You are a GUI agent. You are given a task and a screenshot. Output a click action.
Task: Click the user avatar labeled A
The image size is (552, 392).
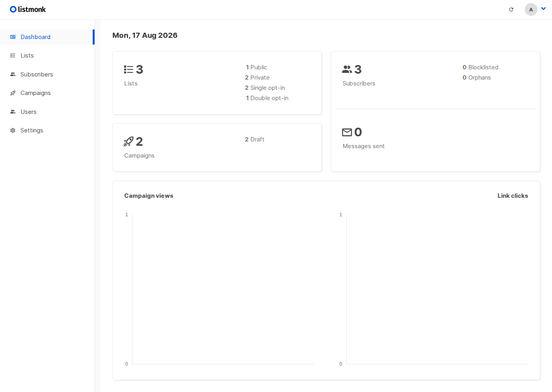(x=531, y=9)
